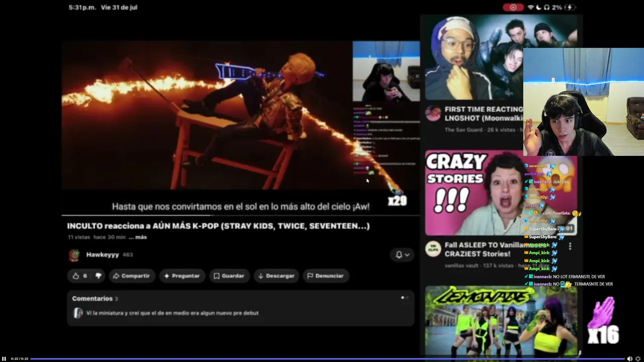Open FIRST TIME REACTING video thumbnail

(x=474, y=58)
